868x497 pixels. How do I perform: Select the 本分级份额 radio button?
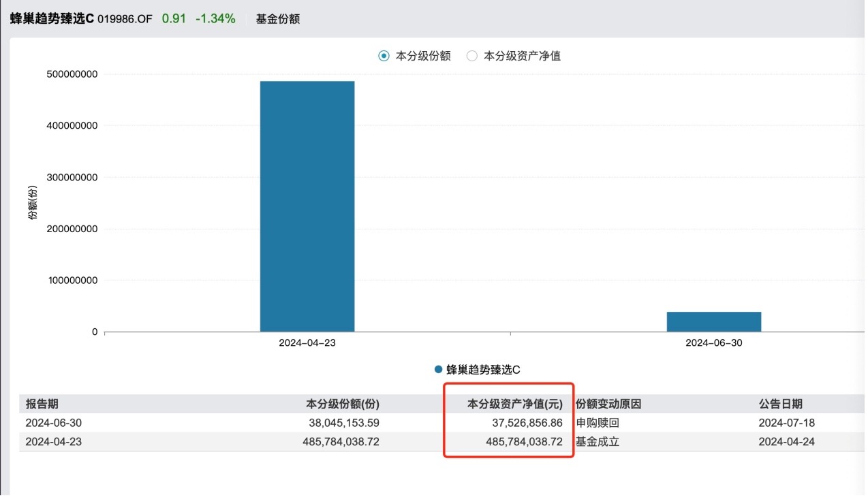[x=384, y=56]
